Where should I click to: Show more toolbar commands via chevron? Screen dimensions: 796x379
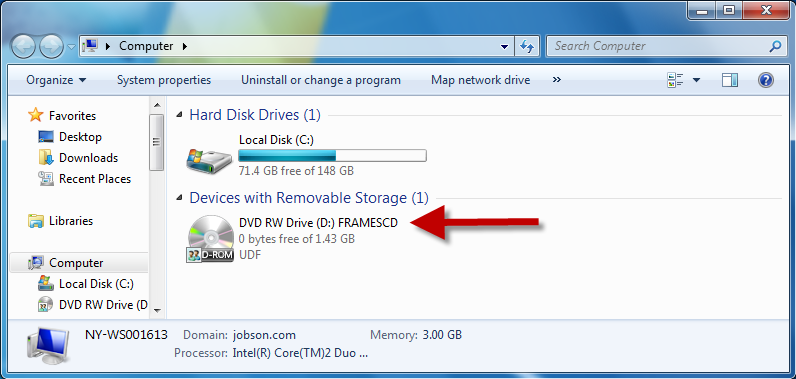[557, 80]
